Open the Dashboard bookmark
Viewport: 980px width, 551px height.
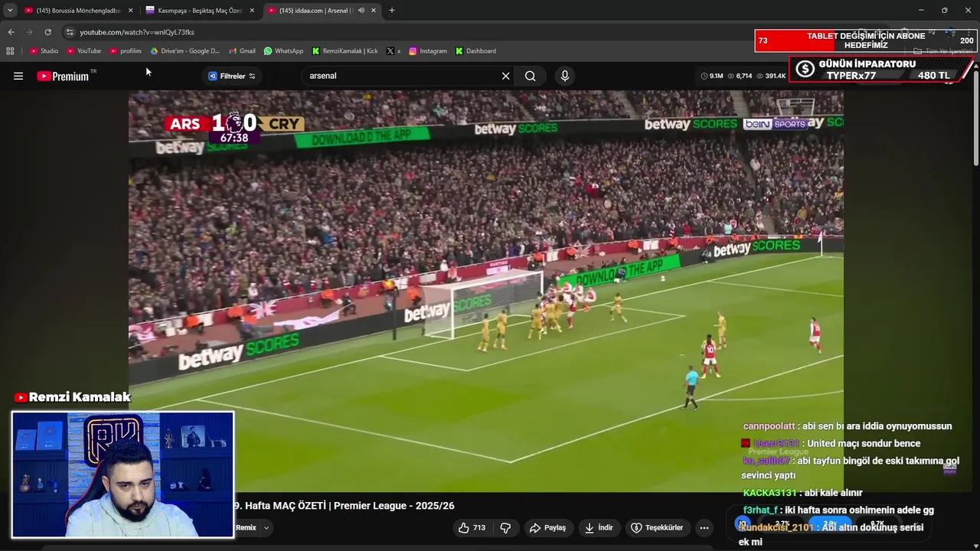pyautogui.click(x=475, y=51)
